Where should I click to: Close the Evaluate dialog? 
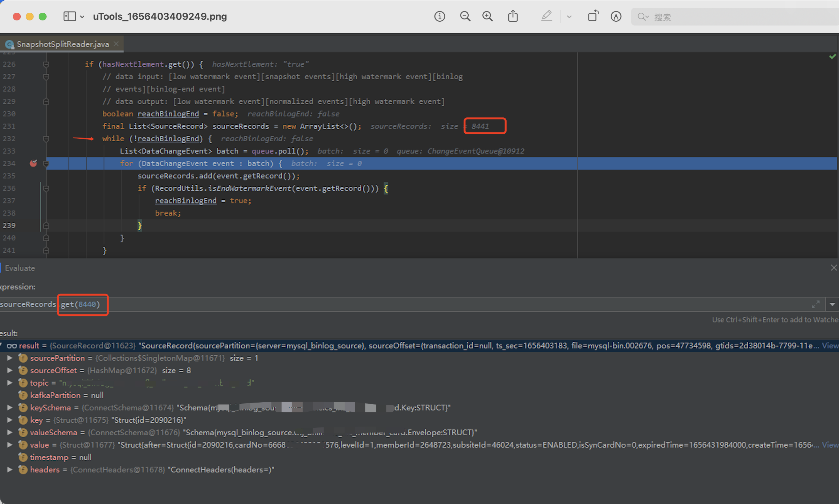834,268
